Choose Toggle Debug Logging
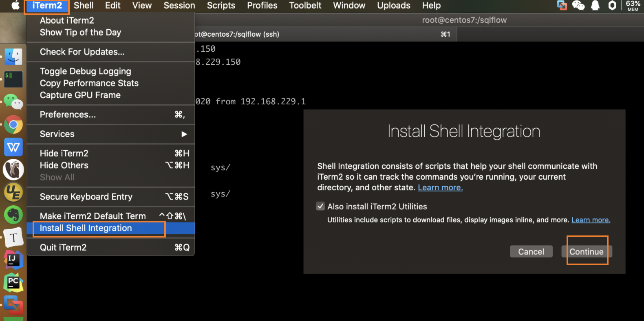Viewport: 644px width, 321px height. coord(110,71)
